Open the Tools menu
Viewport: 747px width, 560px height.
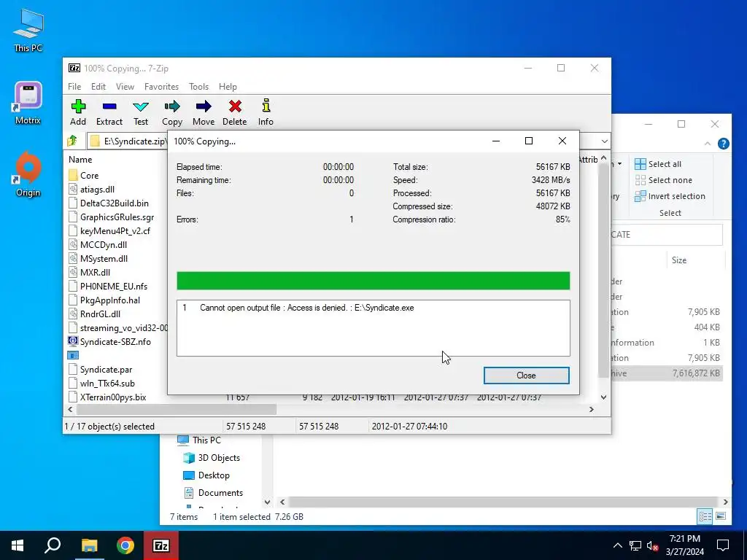[x=198, y=87]
